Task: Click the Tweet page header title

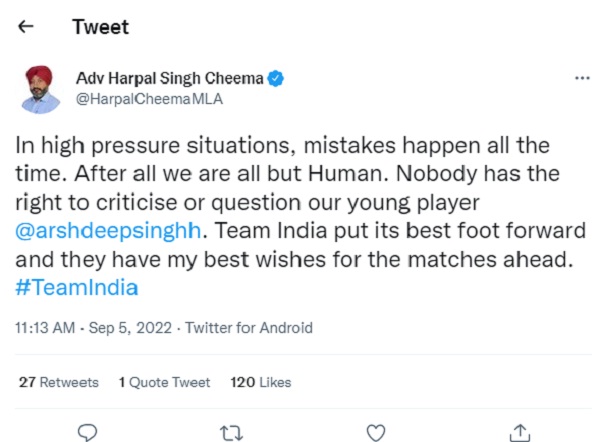Action: pyautogui.click(x=100, y=27)
